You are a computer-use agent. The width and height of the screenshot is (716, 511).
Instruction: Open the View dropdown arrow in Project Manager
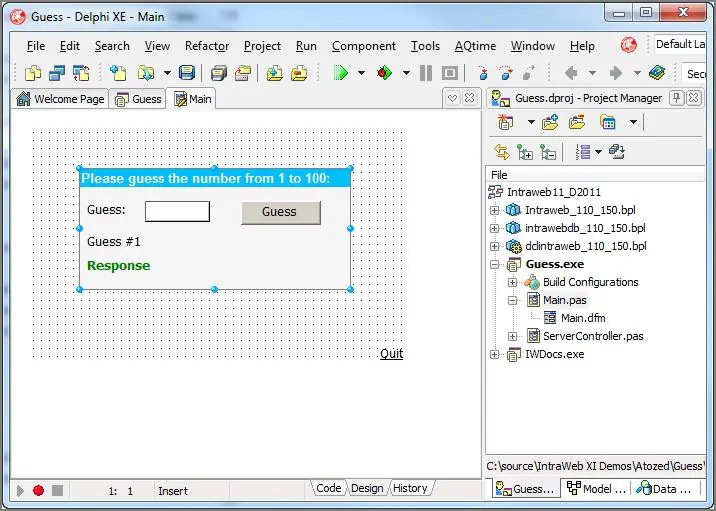point(633,122)
